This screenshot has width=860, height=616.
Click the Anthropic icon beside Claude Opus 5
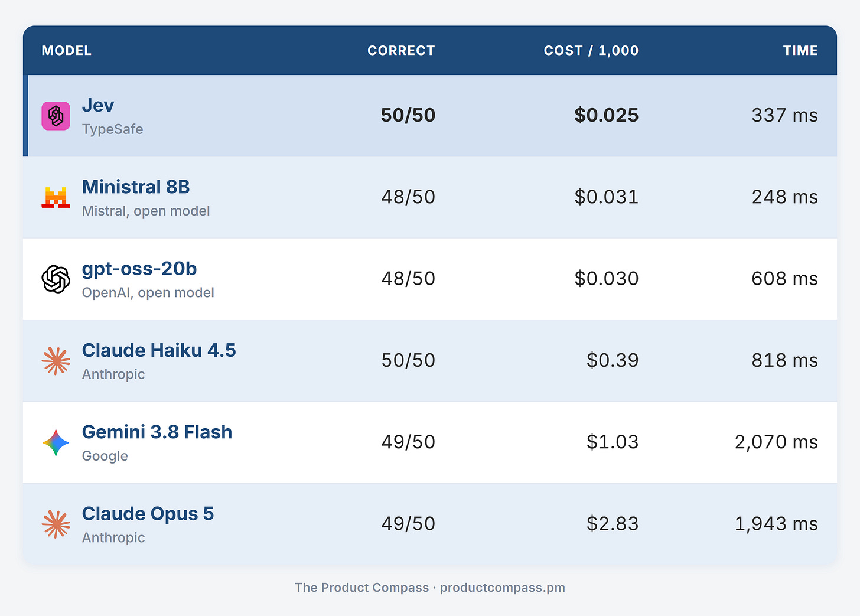click(x=56, y=524)
